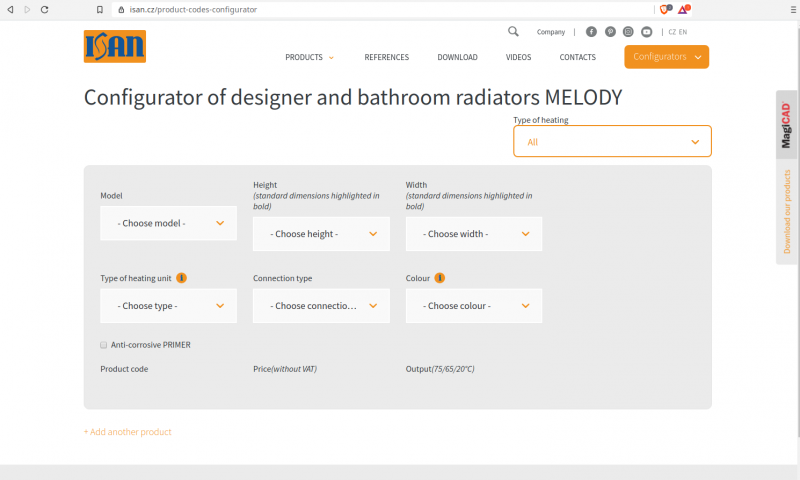Screen dimensions: 800x480
Task: Open ISAN Instagram page icon
Action: 628,32
